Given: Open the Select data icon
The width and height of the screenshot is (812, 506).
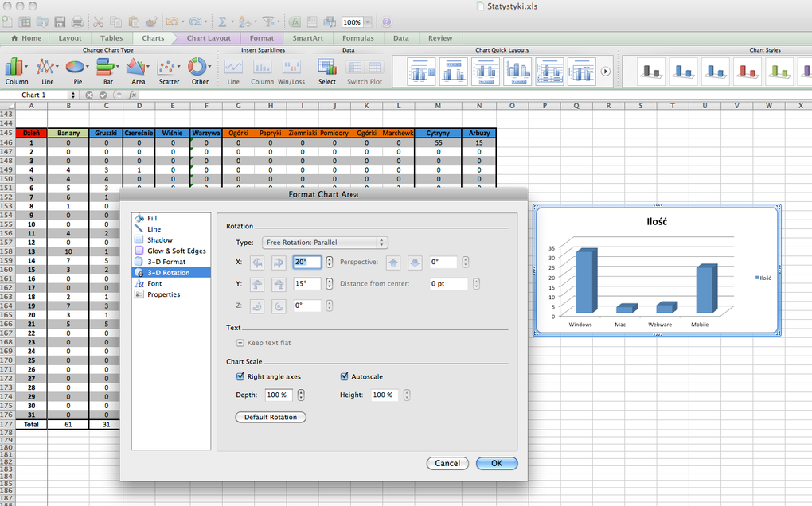Looking at the screenshot, I should (x=327, y=69).
